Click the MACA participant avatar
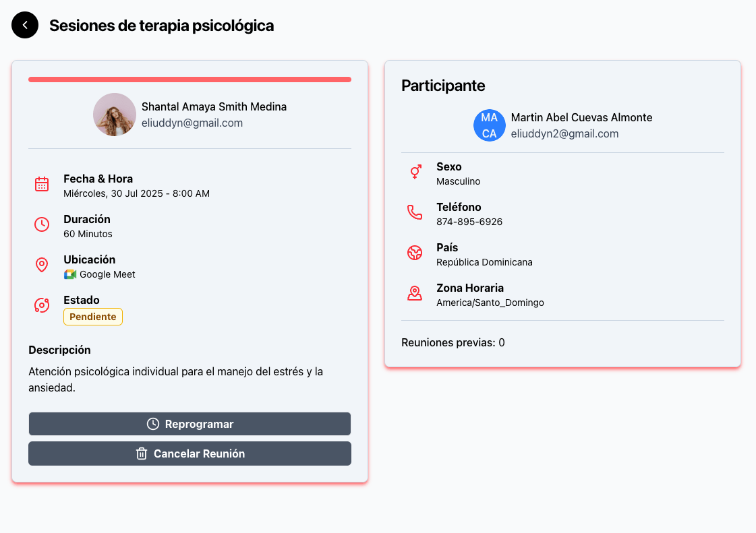This screenshot has height=533, width=756. (490, 125)
